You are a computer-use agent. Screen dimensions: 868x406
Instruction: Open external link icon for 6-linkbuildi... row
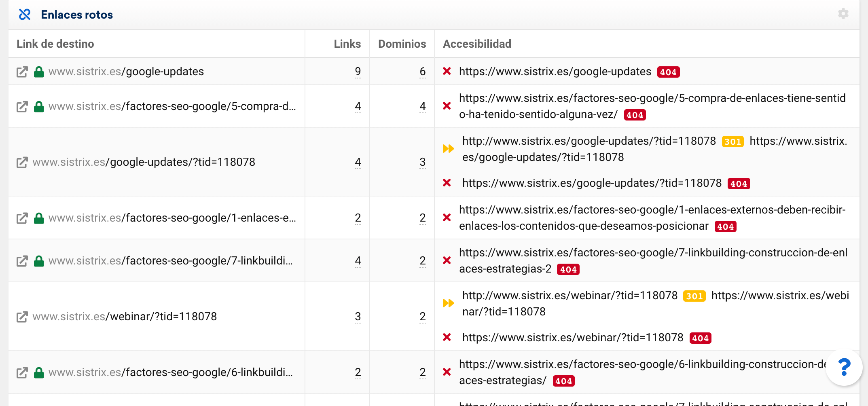point(22,372)
